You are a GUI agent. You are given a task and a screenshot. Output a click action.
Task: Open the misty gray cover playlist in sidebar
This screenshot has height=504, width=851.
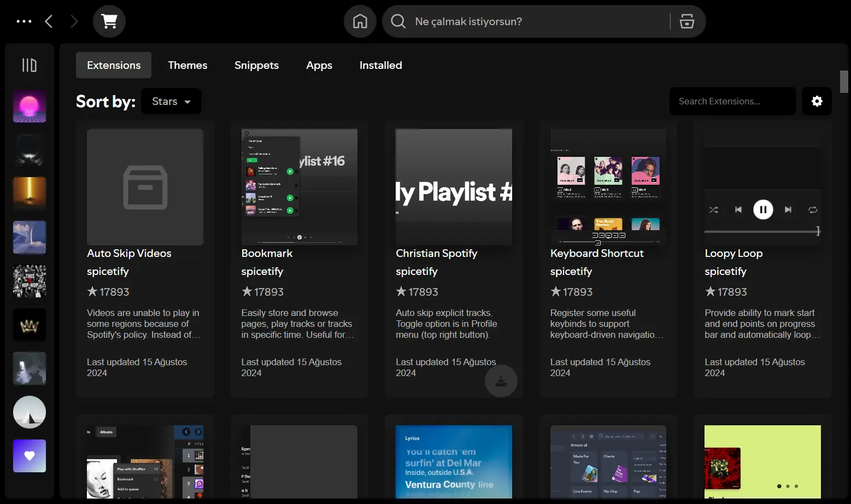click(x=30, y=368)
